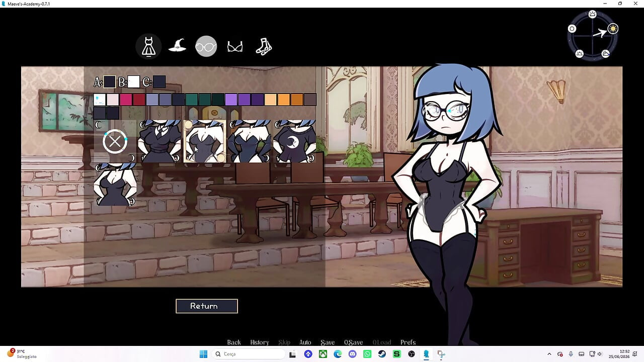The height and width of the screenshot is (362, 644).
Task: Open the Xbox app from taskbar
Action: point(323,354)
